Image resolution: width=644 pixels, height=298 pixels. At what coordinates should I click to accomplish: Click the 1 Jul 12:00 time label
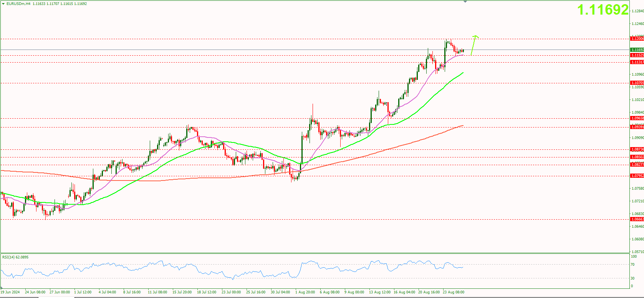click(x=83, y=292)
